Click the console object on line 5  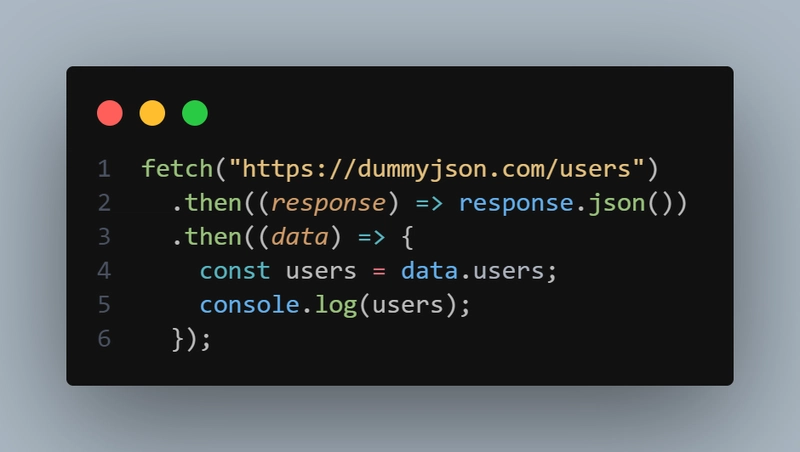click(249, 305)
